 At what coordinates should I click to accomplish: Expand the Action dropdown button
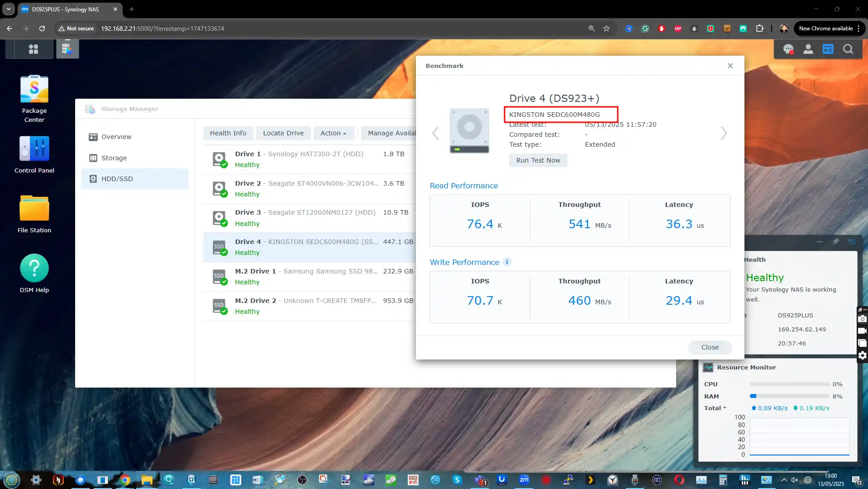click(334, 133)
